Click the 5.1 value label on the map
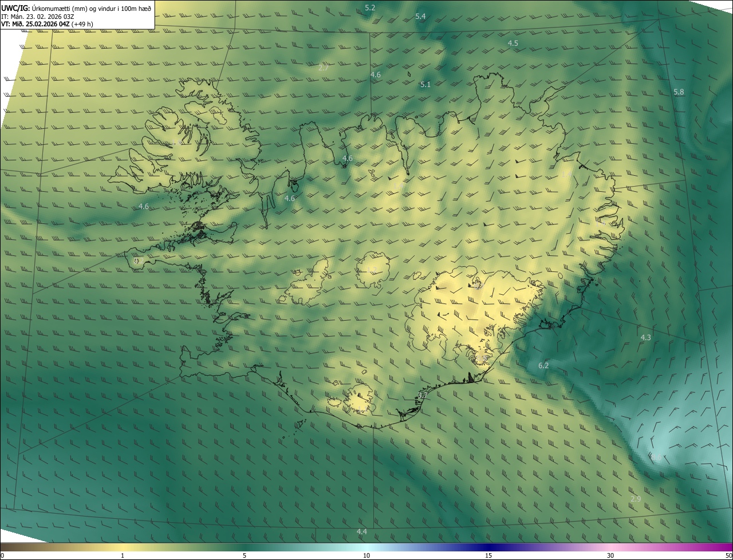733x560 pixels. (425, 84)
